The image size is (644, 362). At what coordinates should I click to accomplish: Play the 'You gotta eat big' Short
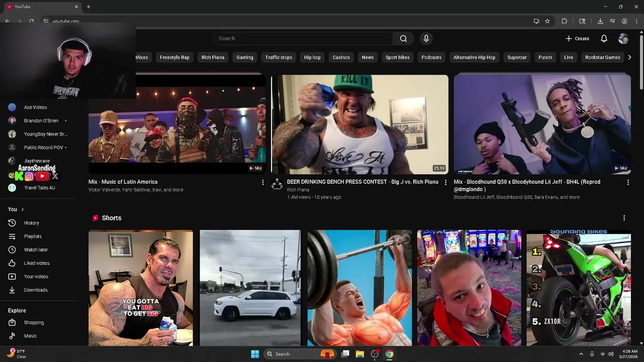point(140,288)
